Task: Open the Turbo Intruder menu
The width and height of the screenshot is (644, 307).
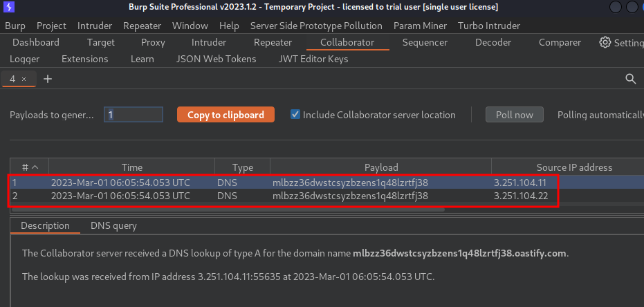Action: (x=489, y=26)
